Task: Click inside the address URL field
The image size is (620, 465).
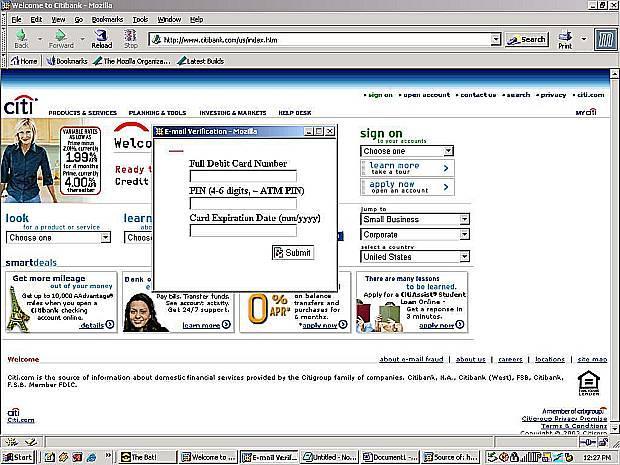Action: (320, 40)
